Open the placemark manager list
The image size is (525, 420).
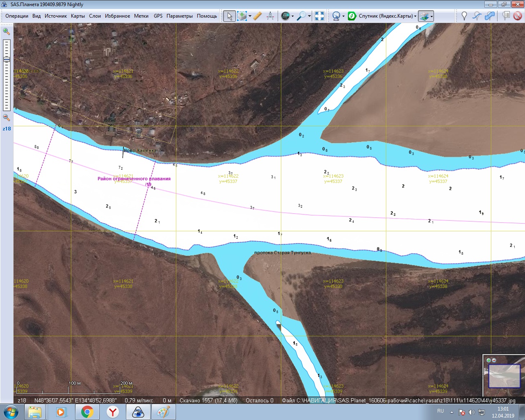(x=506, y=16)
